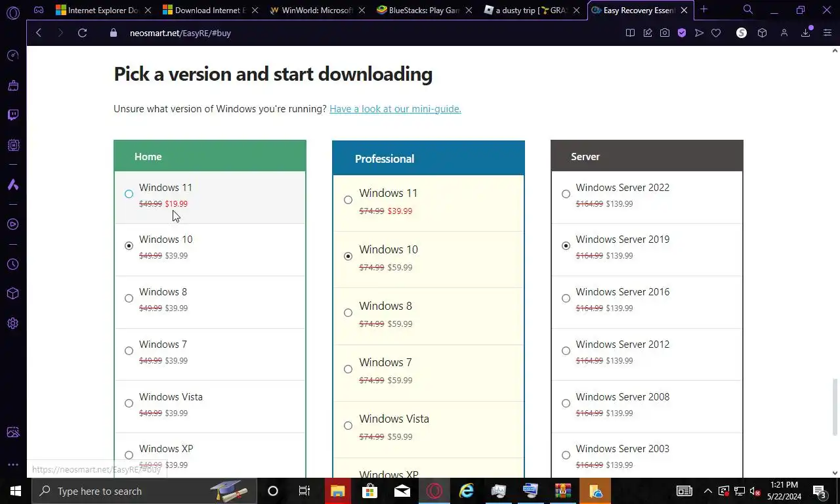Open Easy Setup sliders icon
Viewport: 840px width, 504px height.
coord(827,33)
